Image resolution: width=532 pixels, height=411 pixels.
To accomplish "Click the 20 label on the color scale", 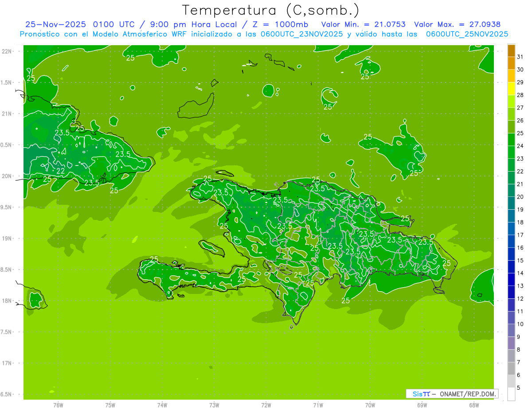I will click(520, 197).
